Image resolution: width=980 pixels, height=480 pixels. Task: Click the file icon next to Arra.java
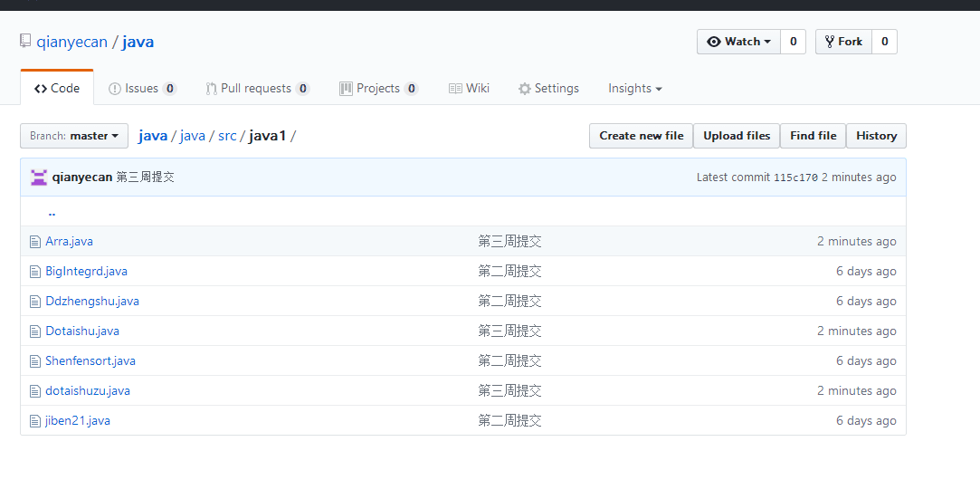[x=35, y=242]
